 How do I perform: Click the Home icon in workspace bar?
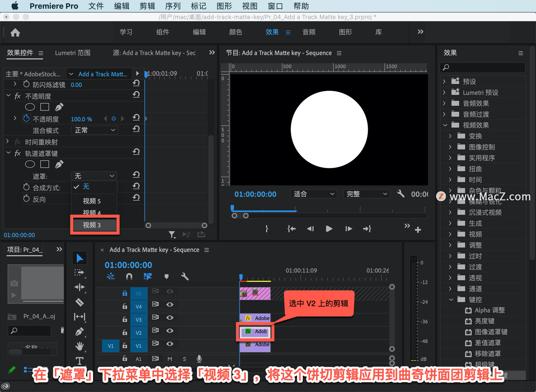pyautogui.click(x=15, y=32)
